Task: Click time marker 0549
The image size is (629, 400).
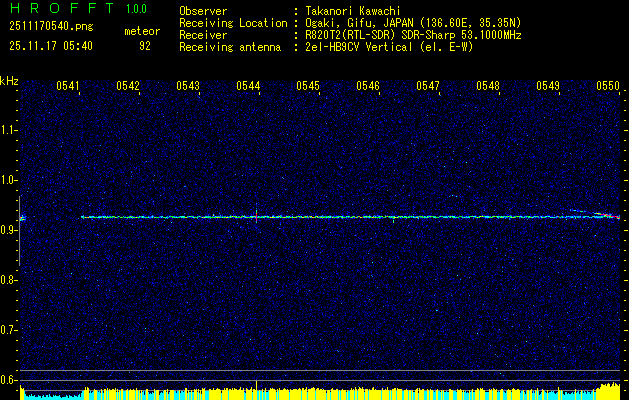Action: (x=548, y=85)
